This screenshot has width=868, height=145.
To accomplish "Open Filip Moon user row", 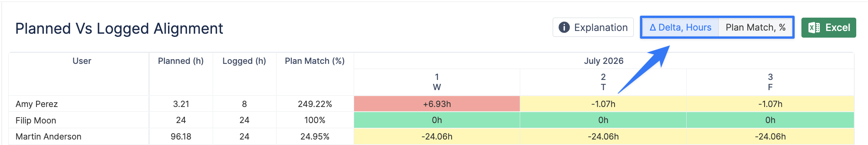I will point(36,120).
